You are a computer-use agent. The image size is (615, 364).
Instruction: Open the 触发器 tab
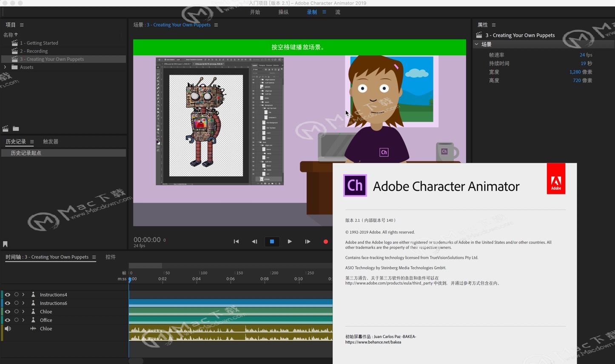coord(51,141)
